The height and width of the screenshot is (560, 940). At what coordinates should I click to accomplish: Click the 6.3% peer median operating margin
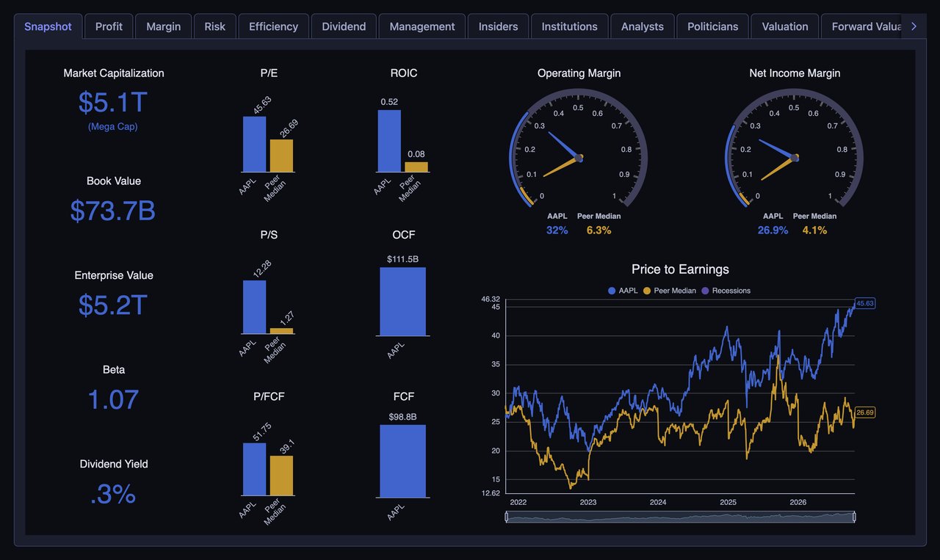[x=599, y=230]
